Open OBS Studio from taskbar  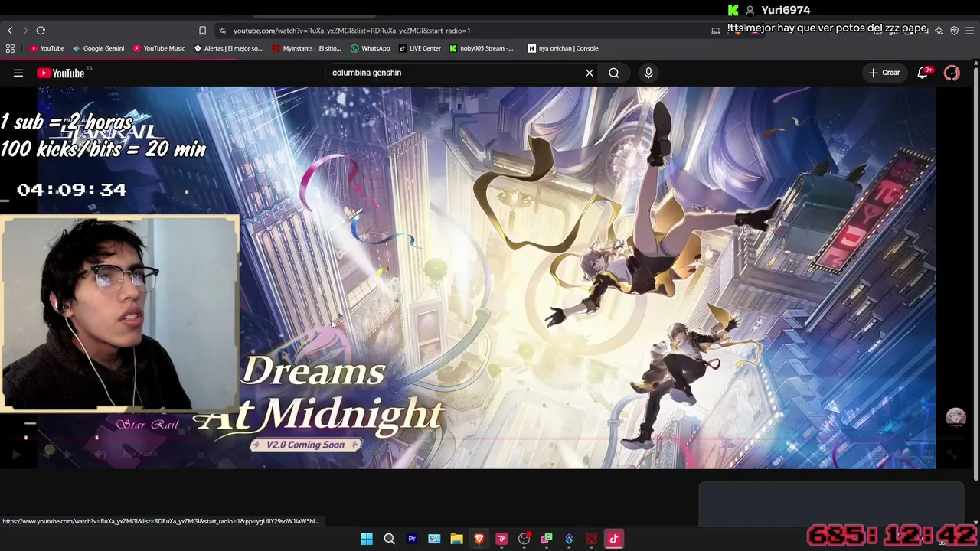pyautogui.click(x=524, y=539)
